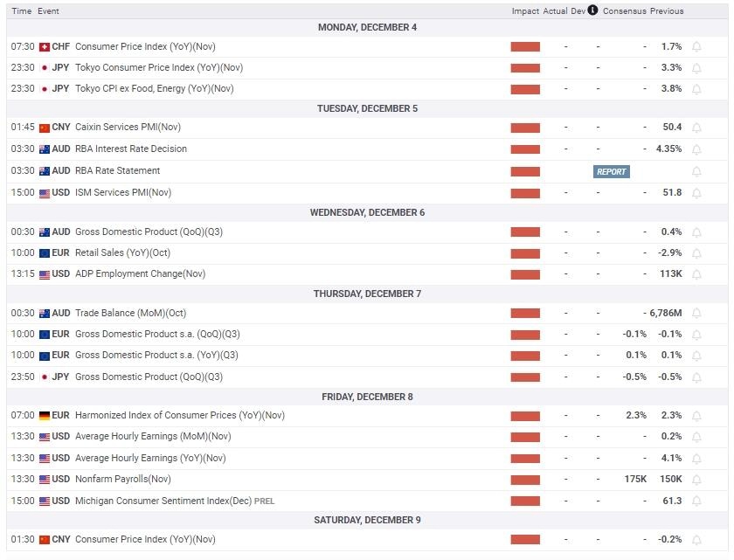The image size is (734, 560).
Task: Toggle alert bell for Caixin Services PMI
Action: coord(696,128)
